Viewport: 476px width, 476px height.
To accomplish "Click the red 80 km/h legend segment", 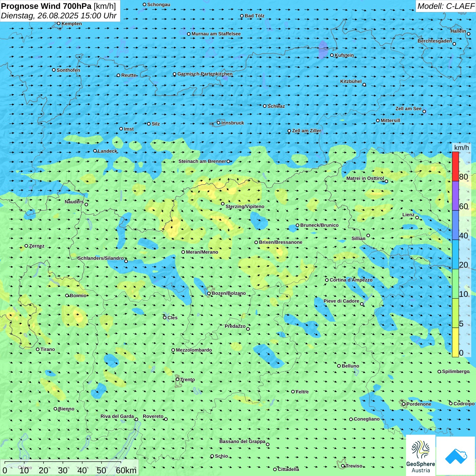I will (455, 166).
